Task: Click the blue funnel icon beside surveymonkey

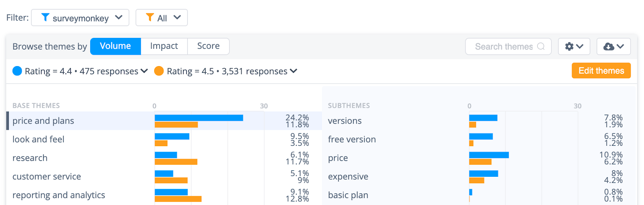Action: pyautogui.click(x=45, y=17)
